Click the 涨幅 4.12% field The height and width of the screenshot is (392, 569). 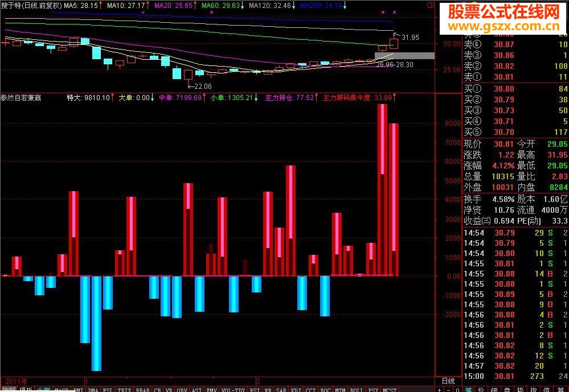tap(489, 166)
